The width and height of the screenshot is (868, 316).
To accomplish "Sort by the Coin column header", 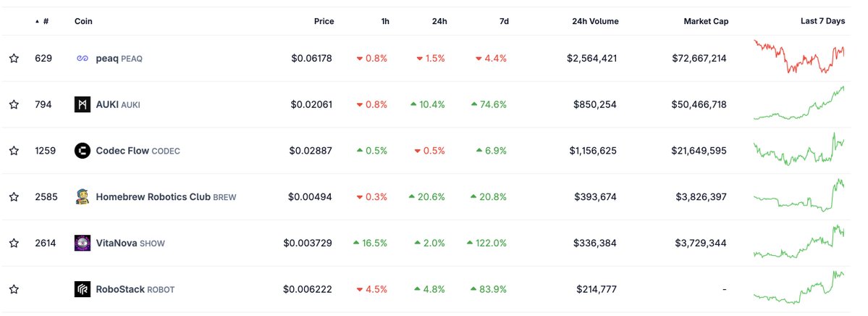I will click(83, 22).
